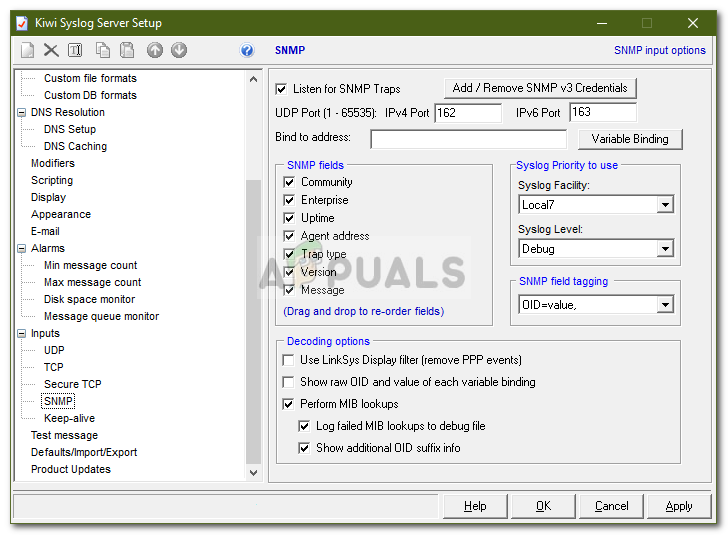728x535 pixels.
Task: Open the SNMP field tagging dropdown
Action: click(x=665, y=305)
